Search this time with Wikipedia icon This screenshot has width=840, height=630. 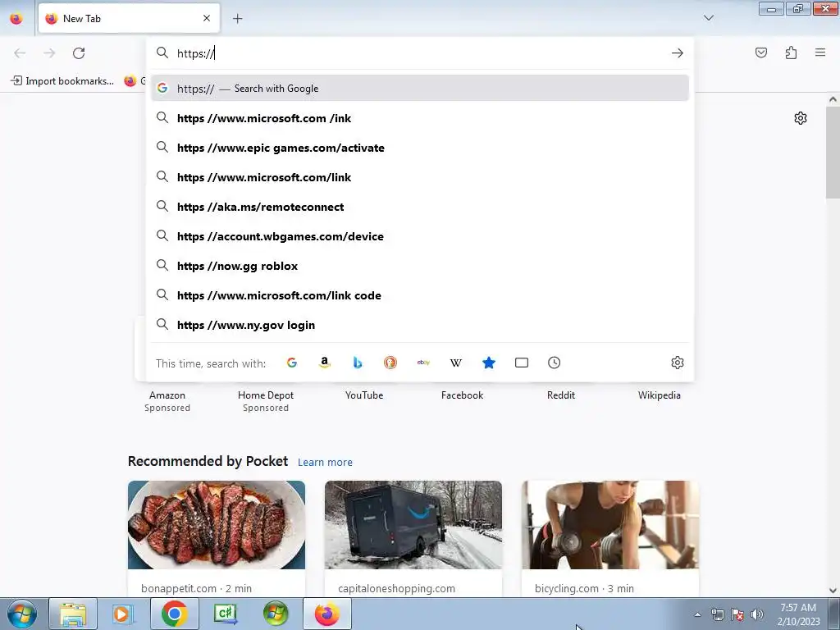[x=456, y=363]
